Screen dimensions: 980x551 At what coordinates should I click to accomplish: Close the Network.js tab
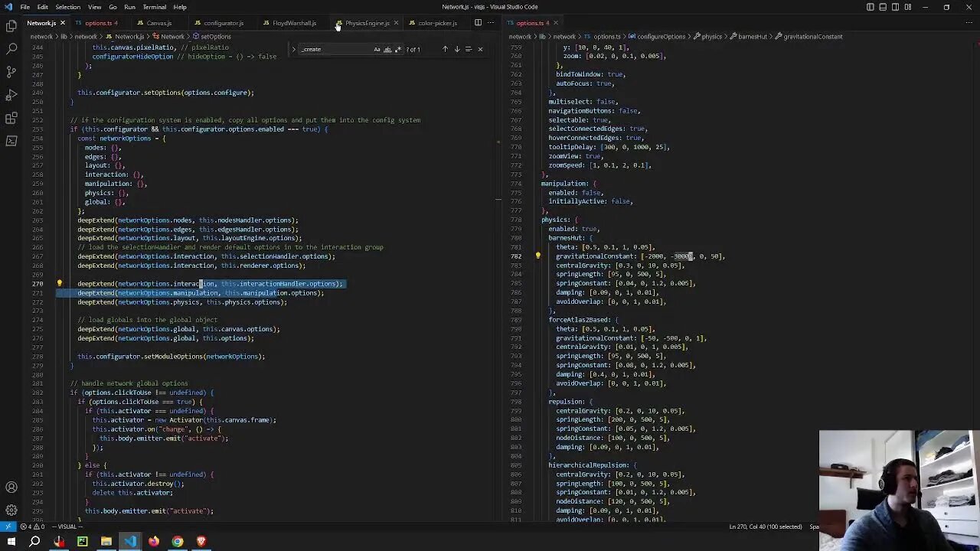pos(62,23)
